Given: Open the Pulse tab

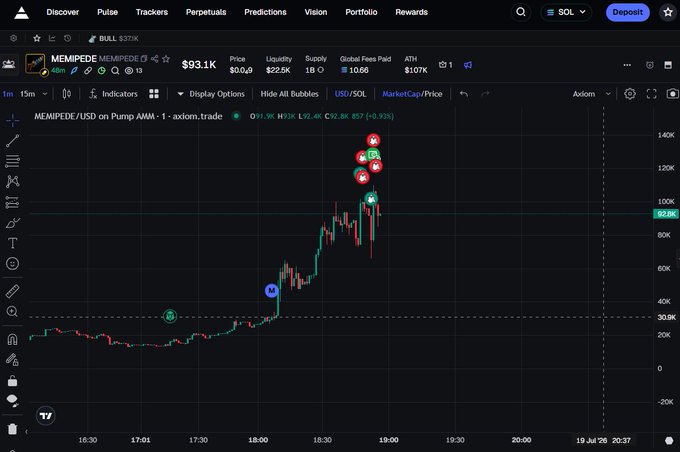Looking at the screenshot, I should (x=108, y=12).
